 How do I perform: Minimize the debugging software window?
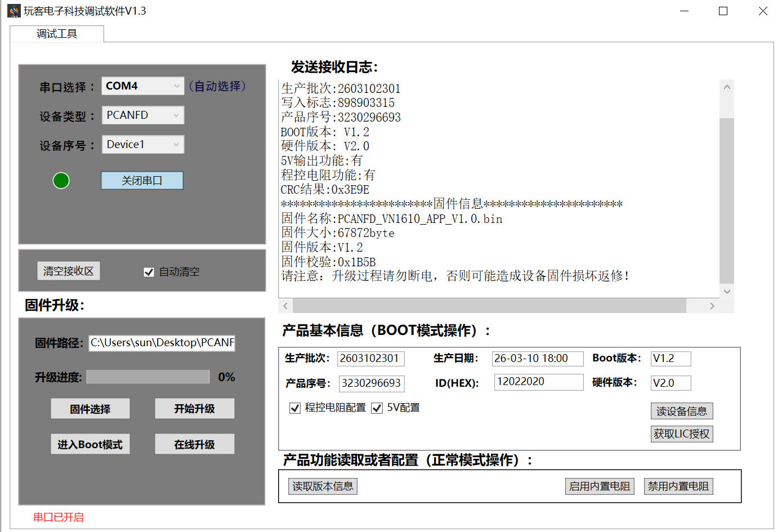684,11
